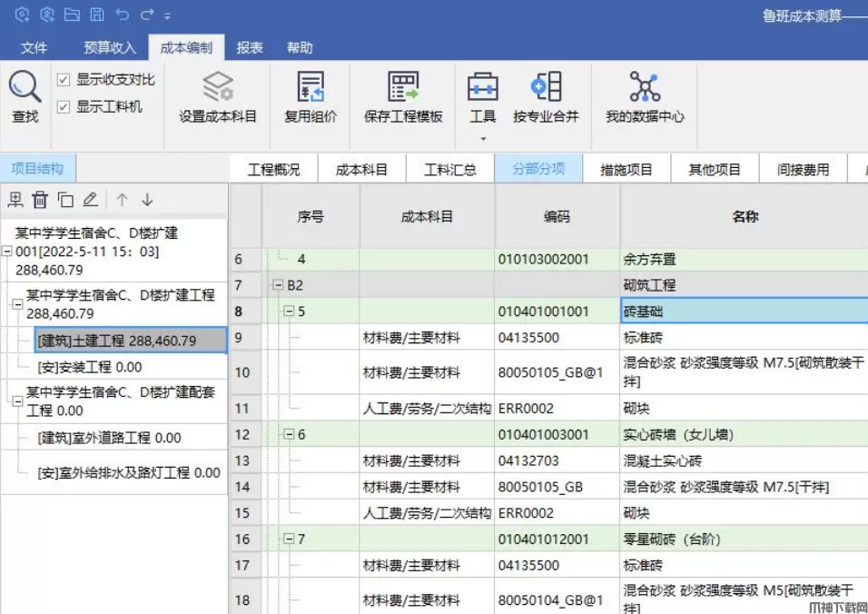Open the 工具 dropdown menu
Viewport: 868px width, 614px height.
(483, 138)
